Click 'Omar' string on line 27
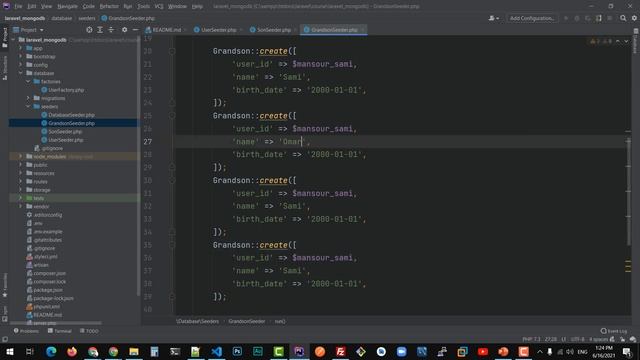 [x=292, y=142]
